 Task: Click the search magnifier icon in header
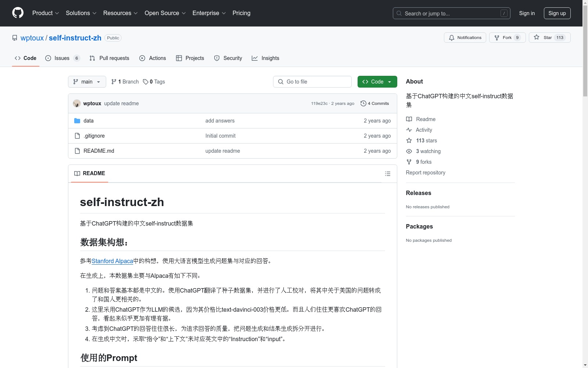[399, 13]
